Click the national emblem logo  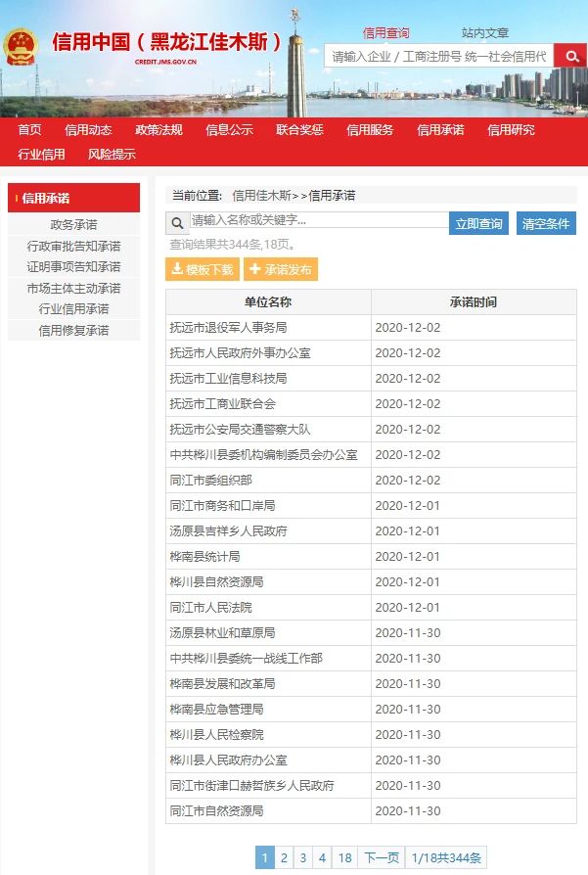(21, 46)
